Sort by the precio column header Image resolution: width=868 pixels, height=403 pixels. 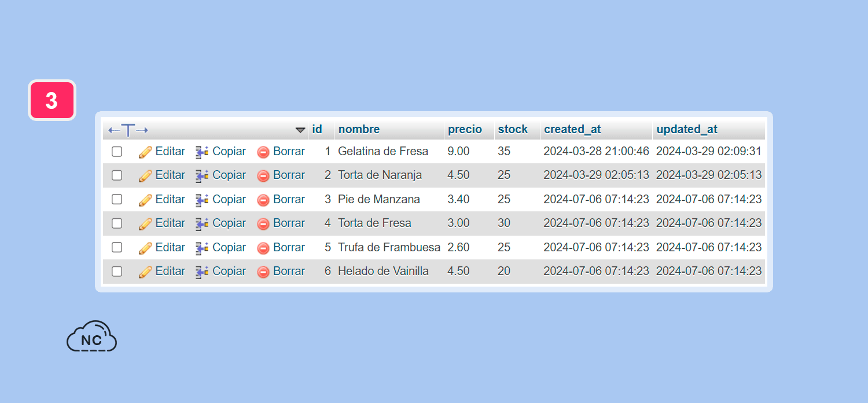pyautogui.click(x=465, y=129)
